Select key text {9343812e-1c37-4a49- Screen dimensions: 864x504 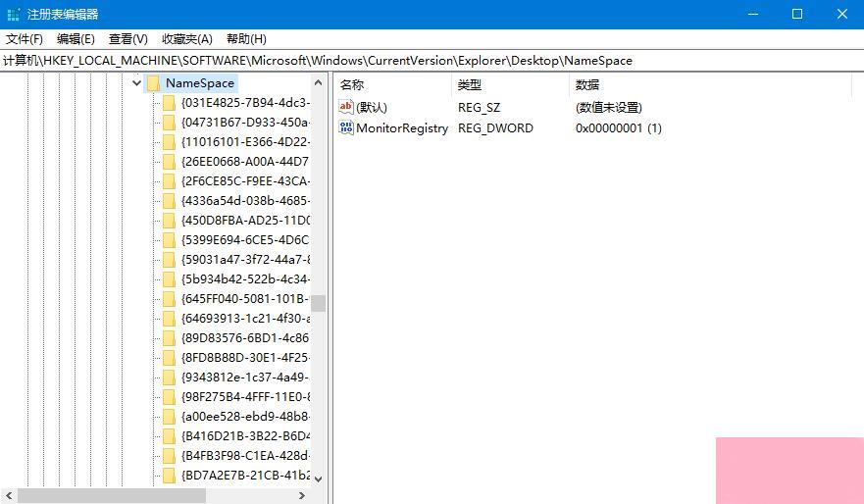coord(245,378)
